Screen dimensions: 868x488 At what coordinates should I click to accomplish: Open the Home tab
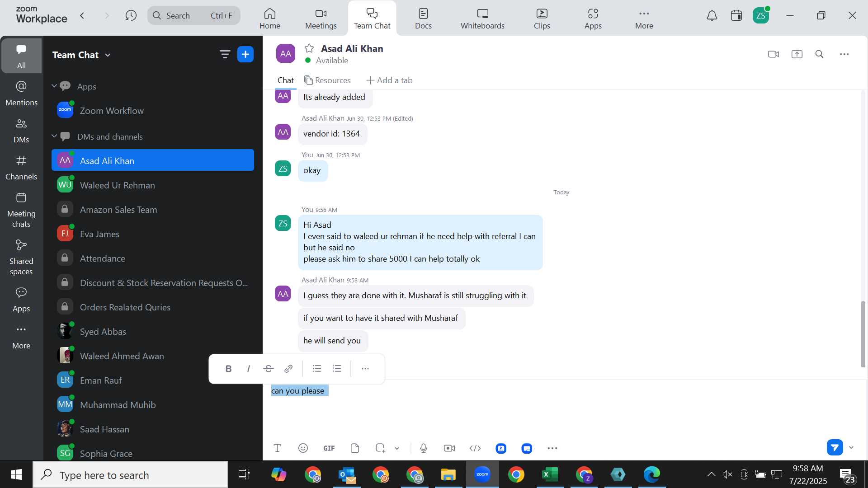270,19
